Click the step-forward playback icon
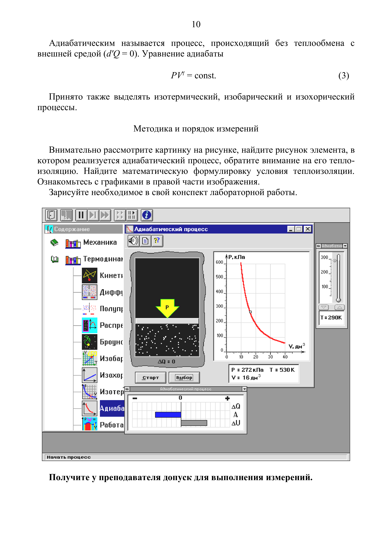The image size is (392, 555). point(93,215)
